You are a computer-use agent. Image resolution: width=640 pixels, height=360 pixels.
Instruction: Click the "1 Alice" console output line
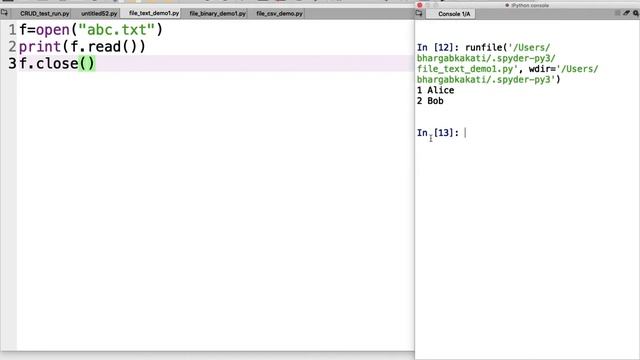point(436,90)
